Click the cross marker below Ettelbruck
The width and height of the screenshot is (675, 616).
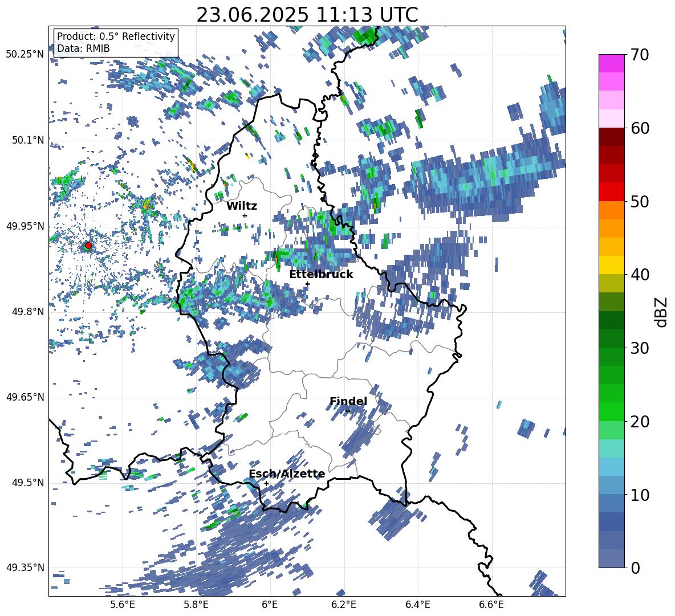tap(307, 284)
